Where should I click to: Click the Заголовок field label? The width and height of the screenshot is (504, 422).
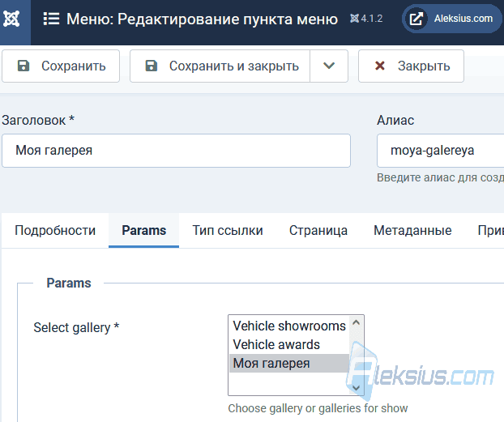point(38,120)
